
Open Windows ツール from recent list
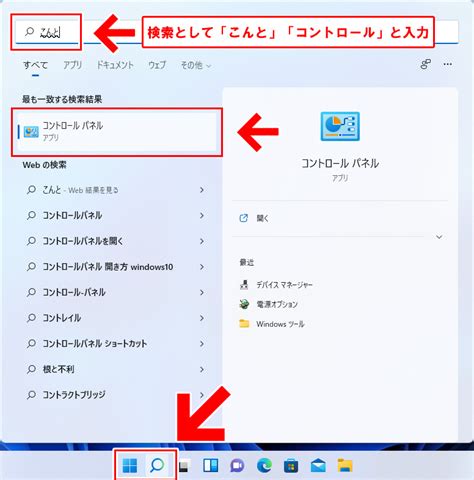[280, 324]
